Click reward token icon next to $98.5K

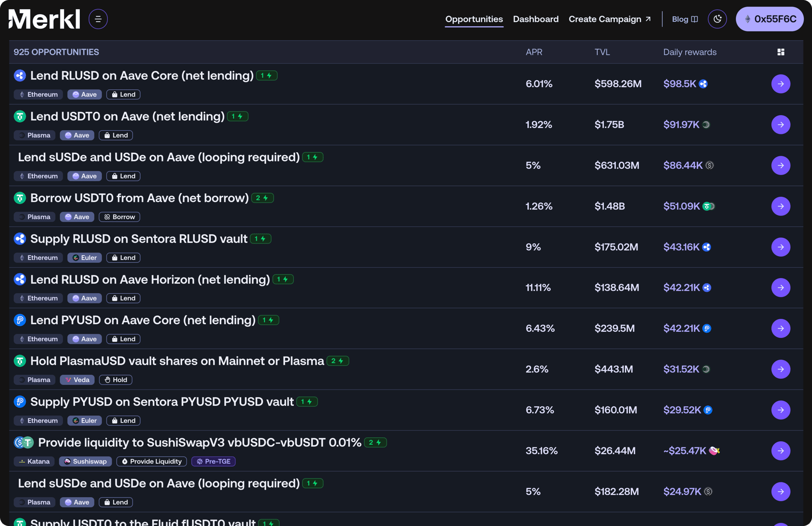(x=703, y=84)
